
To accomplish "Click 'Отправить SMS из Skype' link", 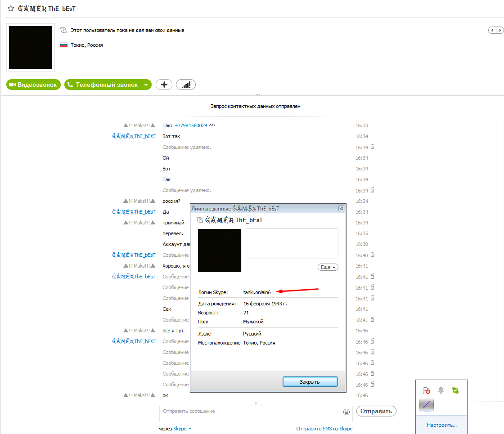I will pos(324,429).
